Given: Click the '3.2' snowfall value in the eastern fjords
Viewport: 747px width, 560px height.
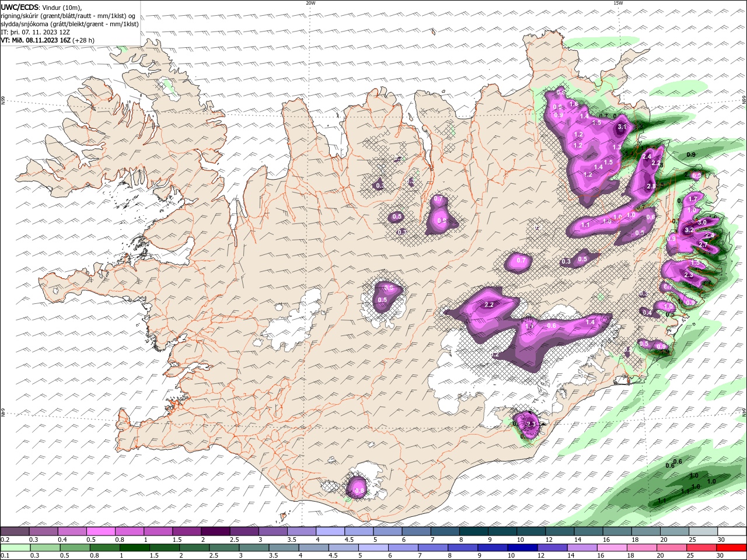Looking at the screenshot, I should (x=689, y=230).
